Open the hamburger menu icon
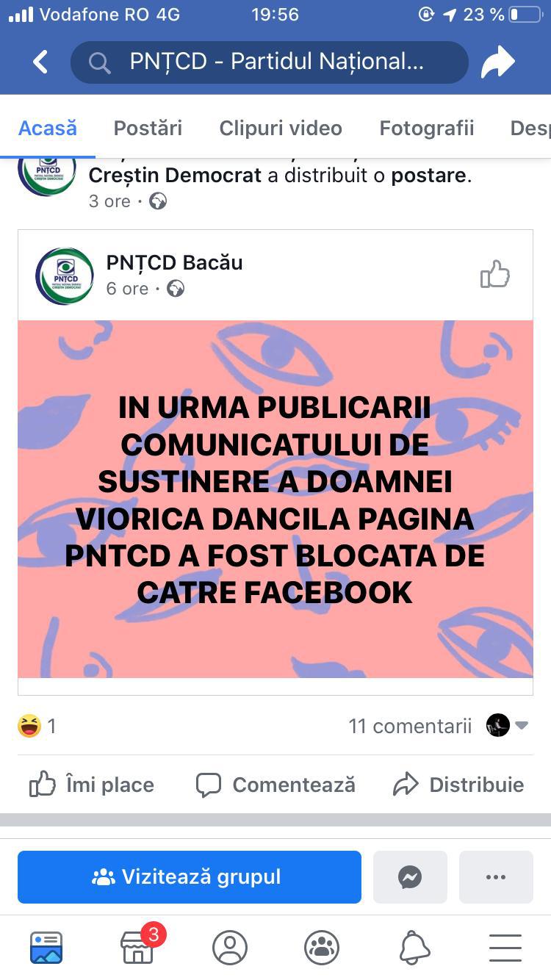This screenshot has height=980, width=551. coord(505,948)
